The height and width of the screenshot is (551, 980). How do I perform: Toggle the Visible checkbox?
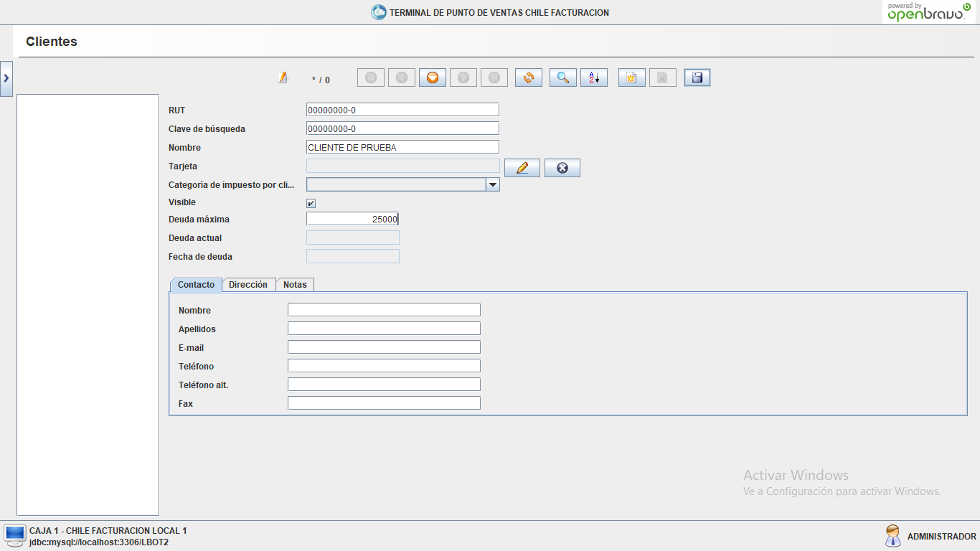(311, 203)
